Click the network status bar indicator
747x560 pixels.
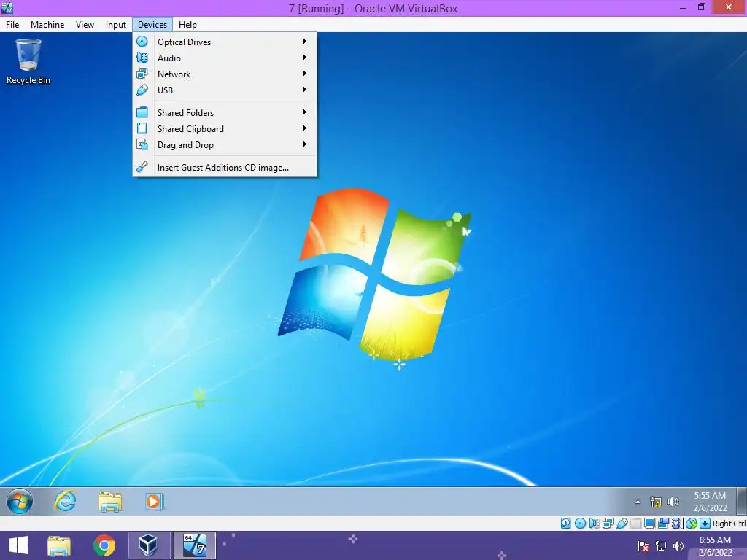[x=608, y=524]
